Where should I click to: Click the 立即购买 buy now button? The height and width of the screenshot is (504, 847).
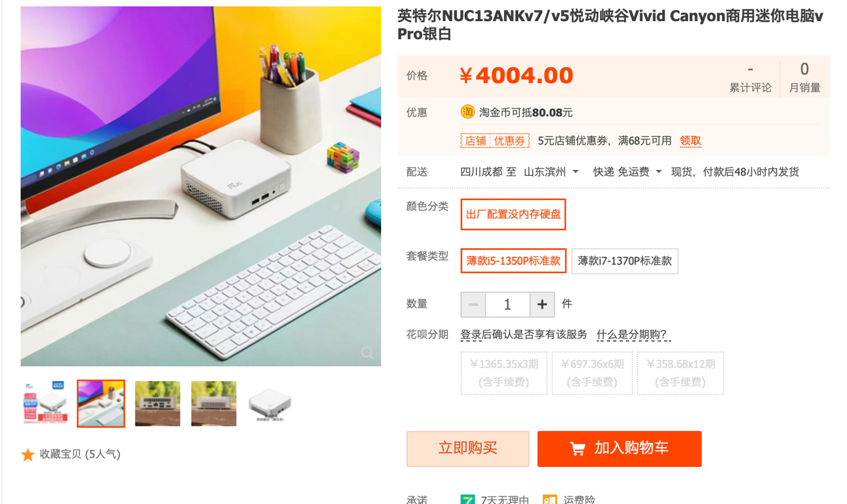(468, 449)
